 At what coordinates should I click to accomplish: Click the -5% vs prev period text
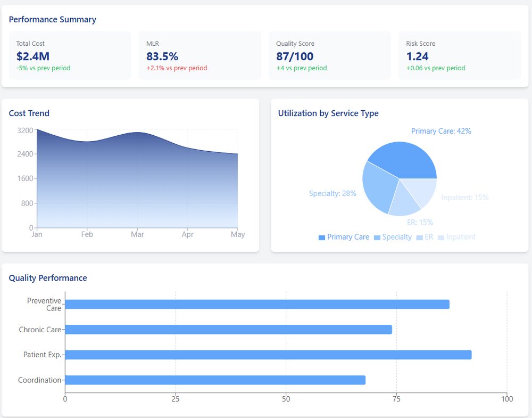click(x=44, y=68)
